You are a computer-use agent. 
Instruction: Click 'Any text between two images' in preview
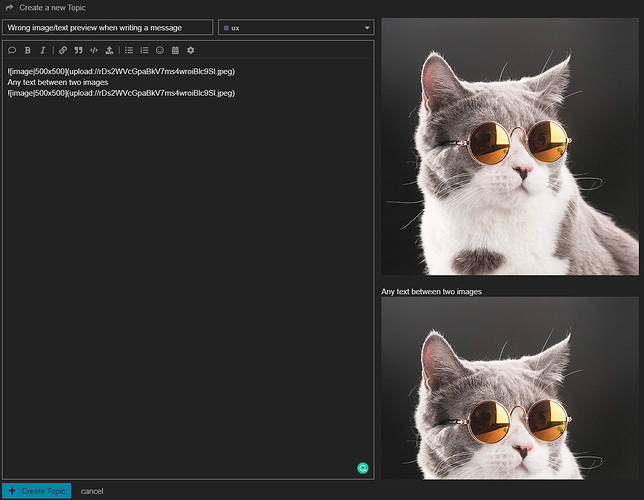(431, 292)
